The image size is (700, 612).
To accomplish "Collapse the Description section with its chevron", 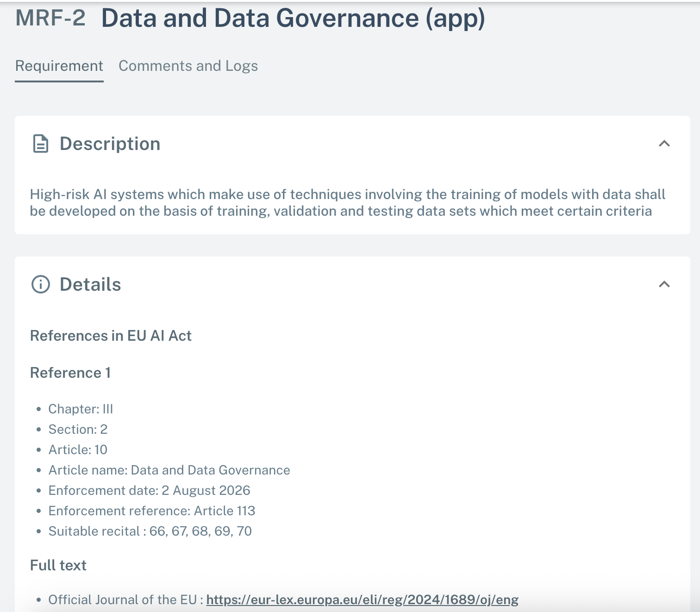I will (664, 144).
